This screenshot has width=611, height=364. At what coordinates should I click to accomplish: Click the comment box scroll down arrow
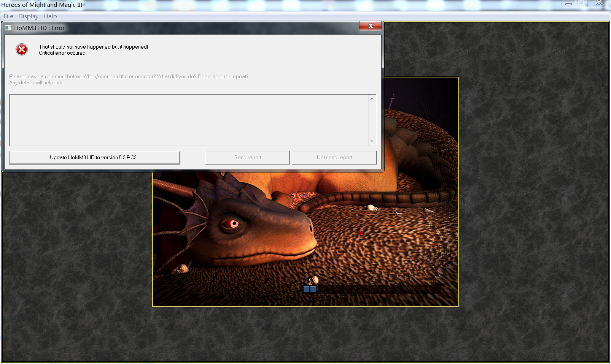pos(372,141)
